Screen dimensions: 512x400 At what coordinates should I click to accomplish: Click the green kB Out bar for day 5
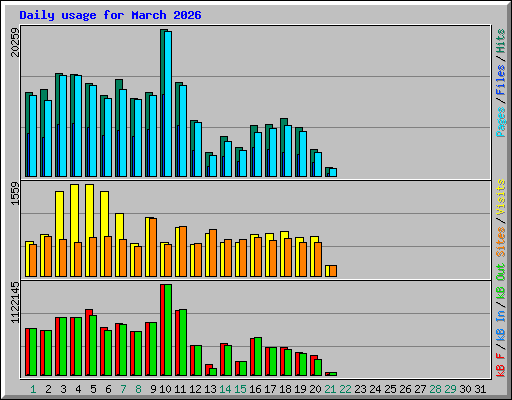coord(93,346)
